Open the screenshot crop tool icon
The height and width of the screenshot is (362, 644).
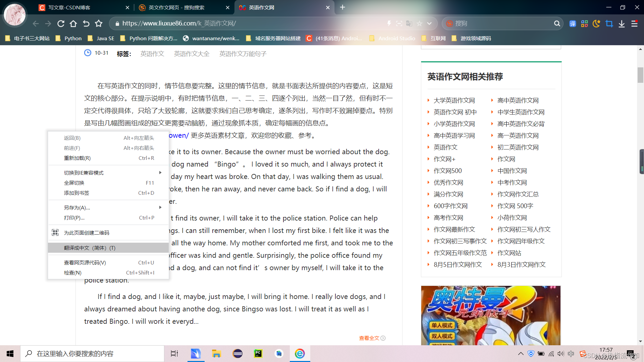(x=609, y=23)
